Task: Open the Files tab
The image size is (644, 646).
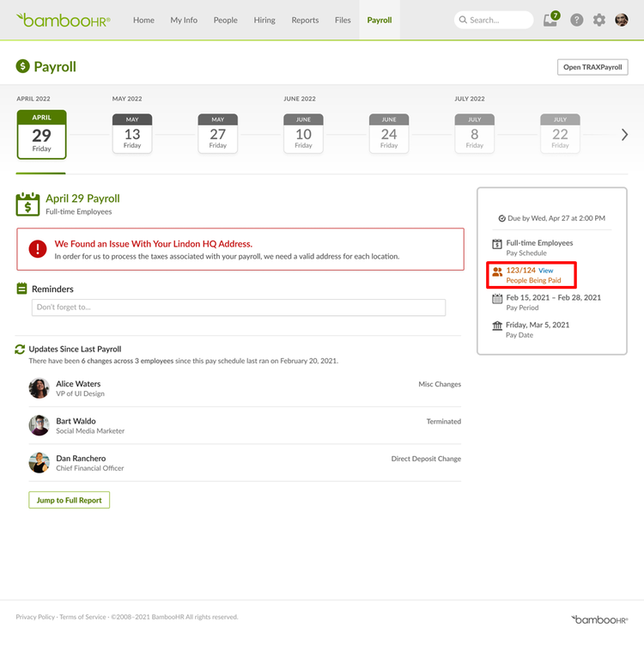Action: click(343, 20)
